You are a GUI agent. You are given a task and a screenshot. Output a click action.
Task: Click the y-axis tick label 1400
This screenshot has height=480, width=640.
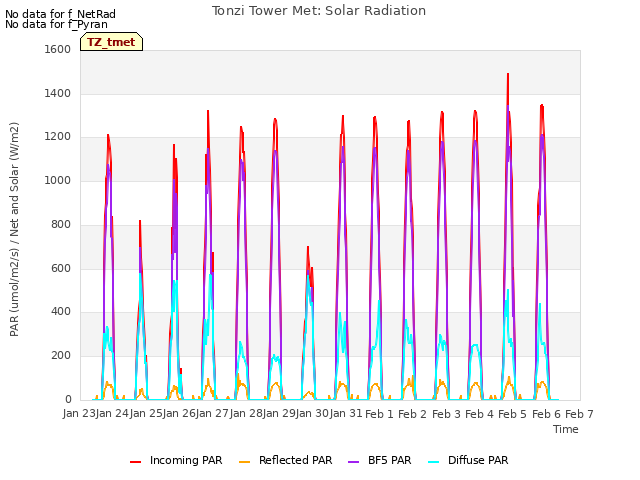point(58,93)
